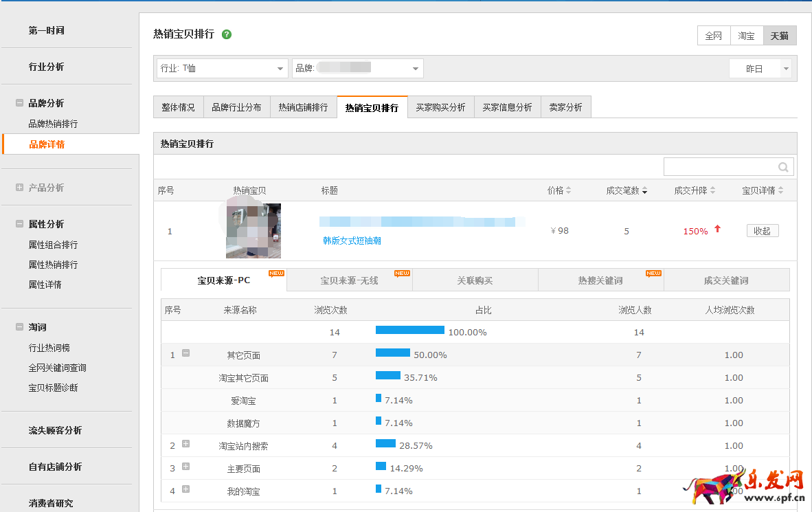The width and height of the screenshot is (812, 512).
Task: Click the 收起 button
Action: [x=763, y=231]
